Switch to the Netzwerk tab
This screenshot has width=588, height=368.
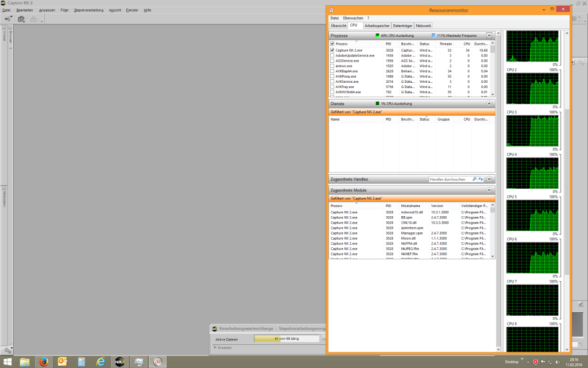[423, 25]
